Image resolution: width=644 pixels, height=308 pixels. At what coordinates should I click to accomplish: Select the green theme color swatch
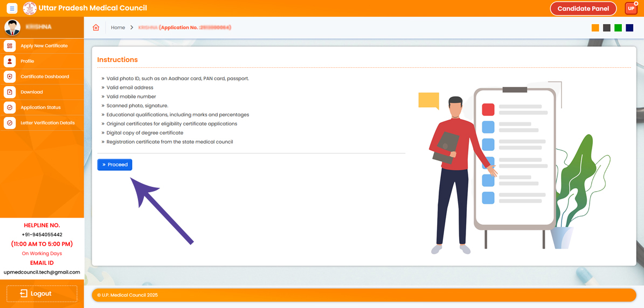[x=618, y=28]
